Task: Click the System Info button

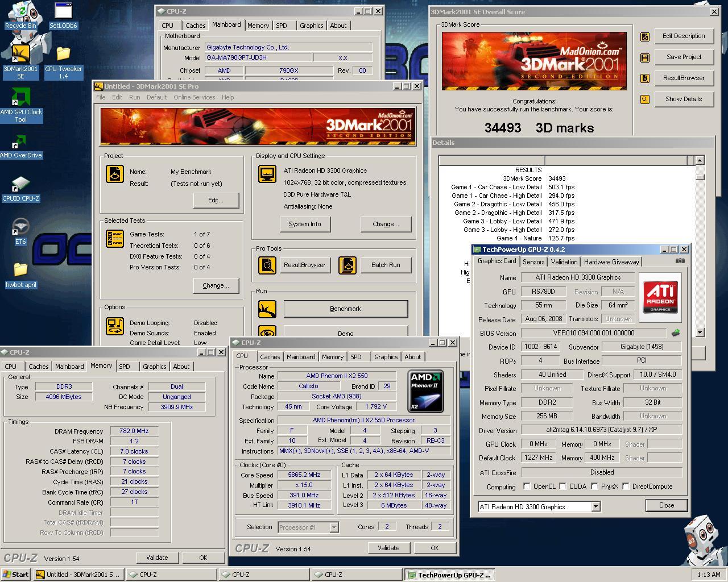Action: click(305, 224)
